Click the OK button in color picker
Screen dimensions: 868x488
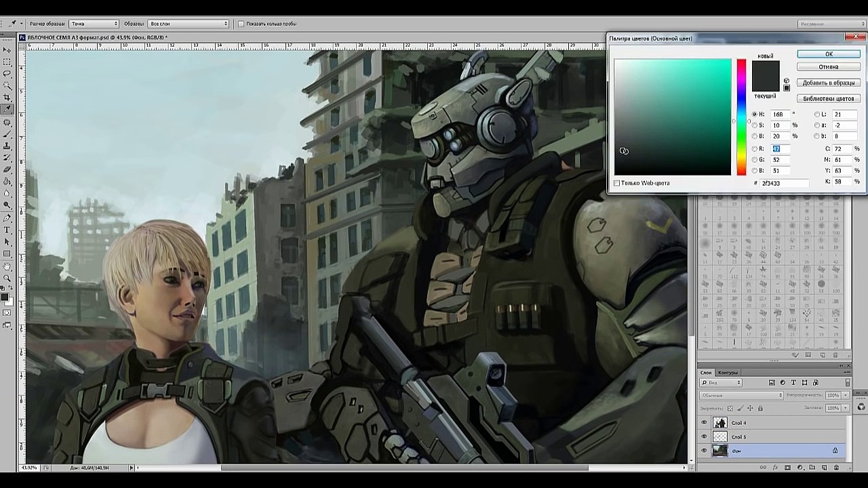829,54
